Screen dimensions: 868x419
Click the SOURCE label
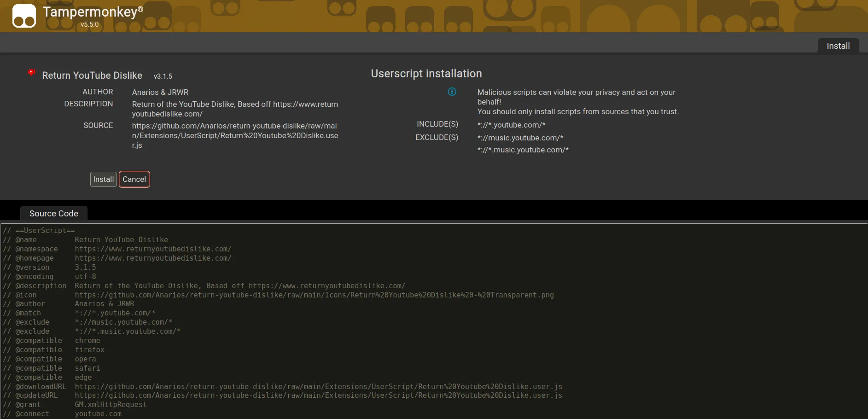pos(98,126)
